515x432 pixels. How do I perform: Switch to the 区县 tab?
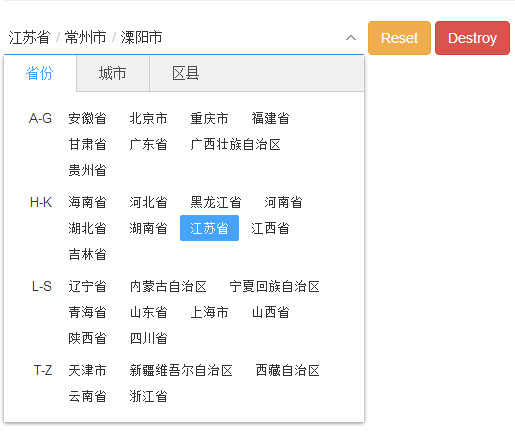pyautogui.click(x=186, y=73)
